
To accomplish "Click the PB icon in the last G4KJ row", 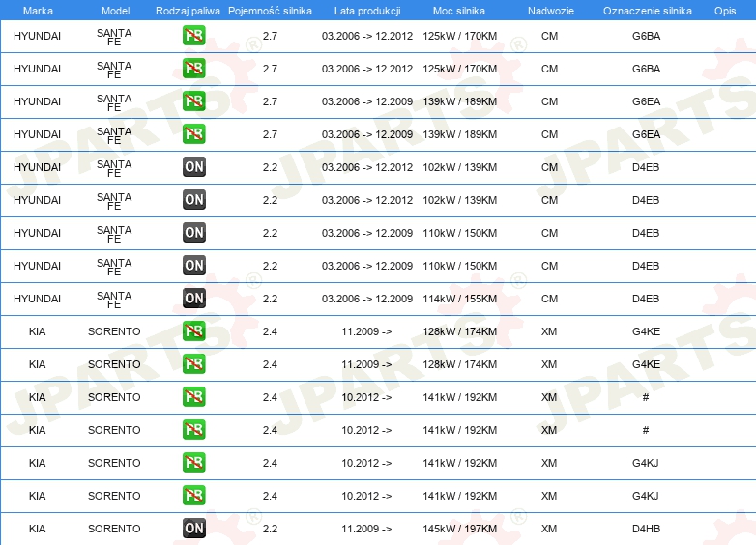I will [193, 496].
